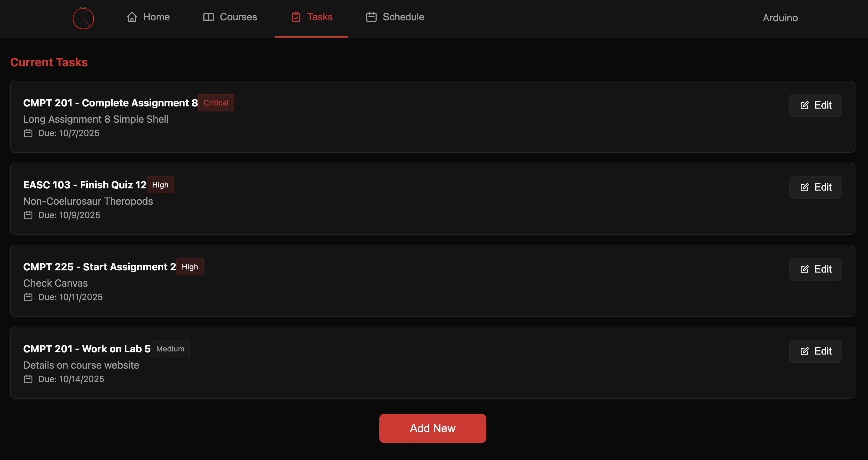Image resolution: width=868 pixels, height=460 pixels.
Task: Click the Medium priority badge
Action: [x=170, y=349]
